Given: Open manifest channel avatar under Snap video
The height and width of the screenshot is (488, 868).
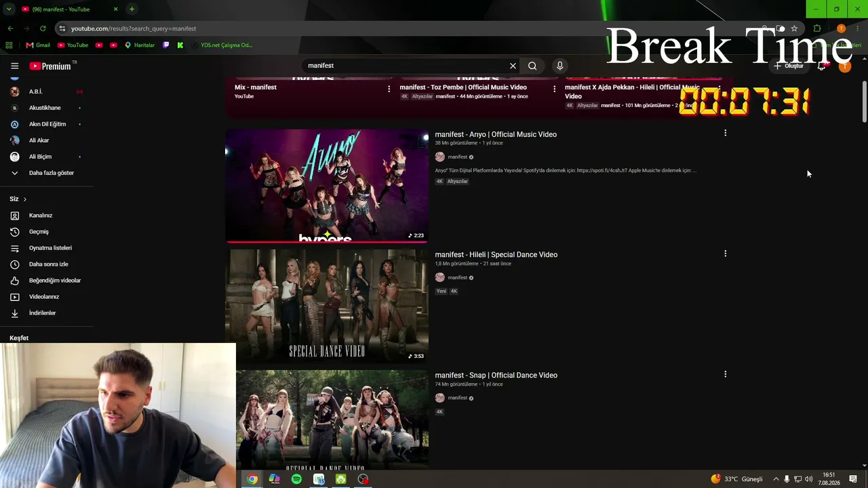Looking at the screenshot, I should (x=440, y=398).
